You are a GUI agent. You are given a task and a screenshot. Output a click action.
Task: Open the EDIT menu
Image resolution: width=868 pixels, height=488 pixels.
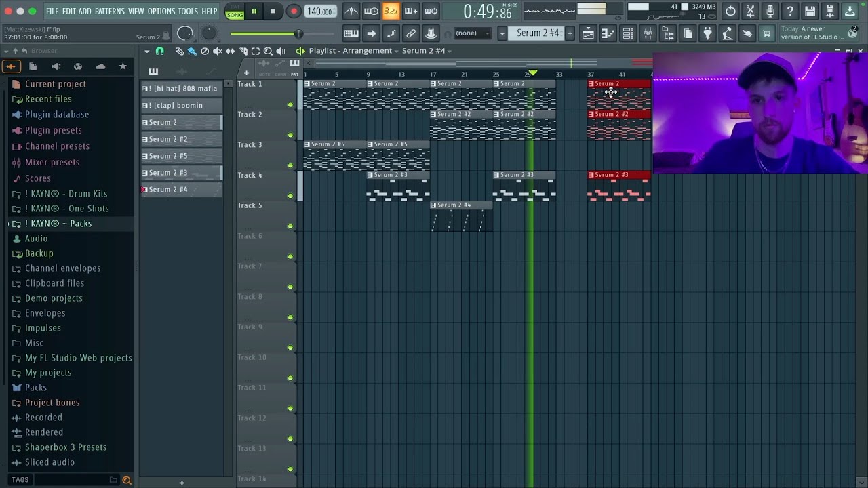[69, 11]
